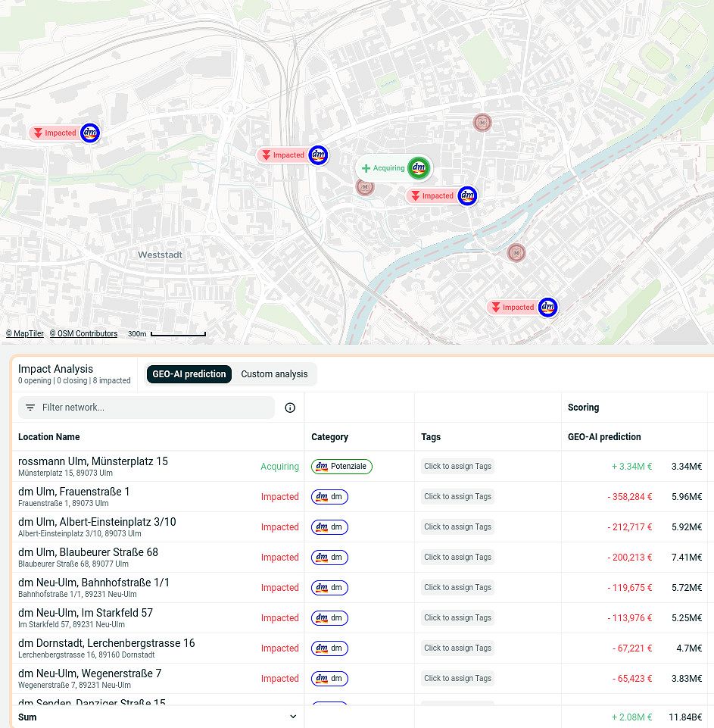The image size is (714, 728).
Task: Expand the Sum row chevron
Action: [293, 717]
